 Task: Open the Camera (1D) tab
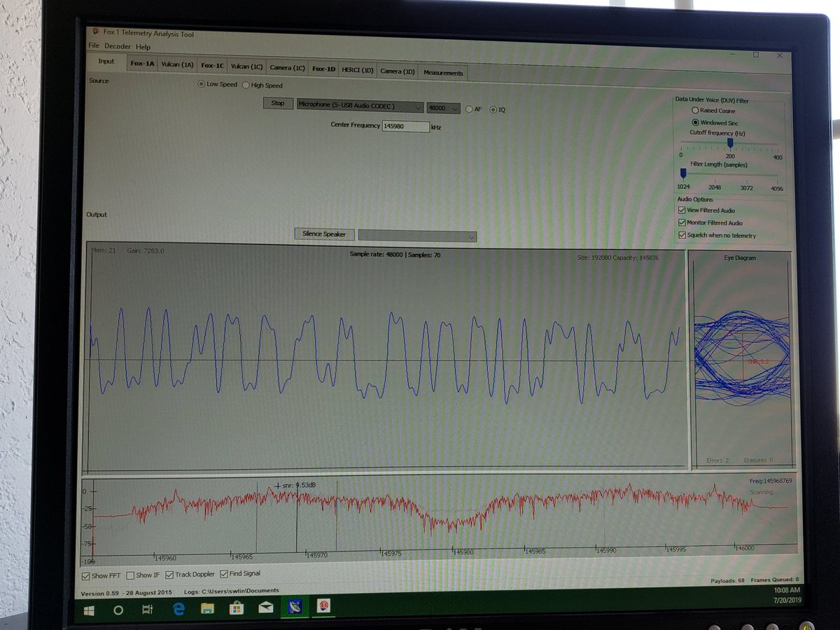click(x=398, y=71)
